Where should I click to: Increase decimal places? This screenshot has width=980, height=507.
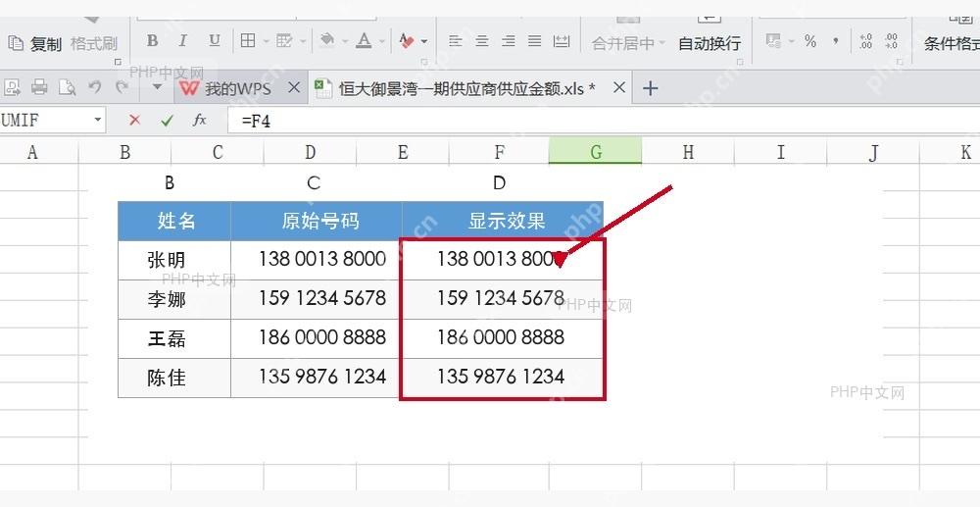point(865,41)
